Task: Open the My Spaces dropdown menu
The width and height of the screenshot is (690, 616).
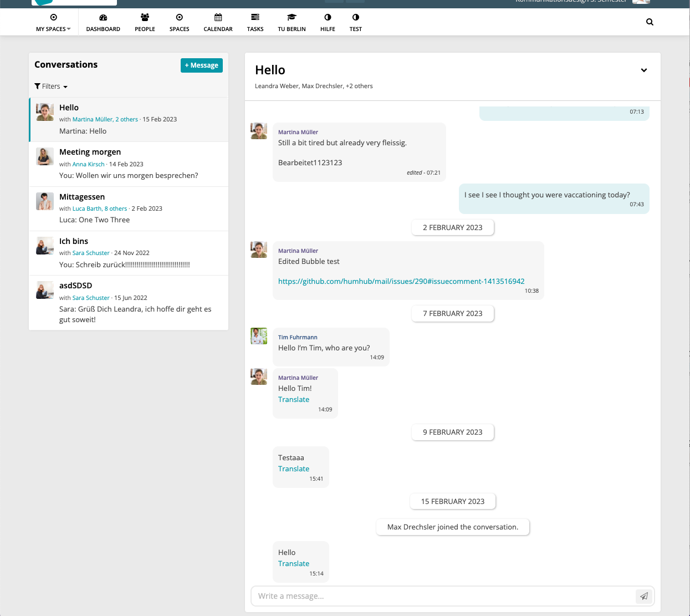Action: 53,23
